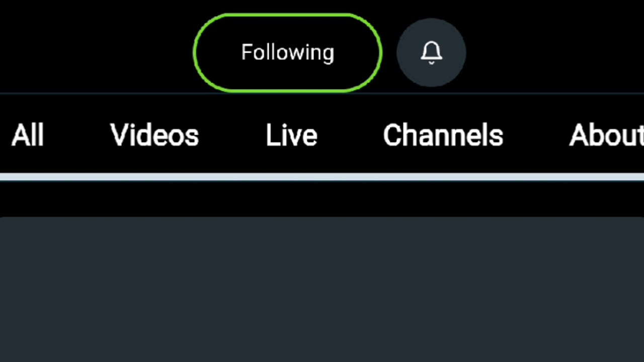Select the Live tab
The width and height of the screenshot is (644, 362).
pos(291,135)
